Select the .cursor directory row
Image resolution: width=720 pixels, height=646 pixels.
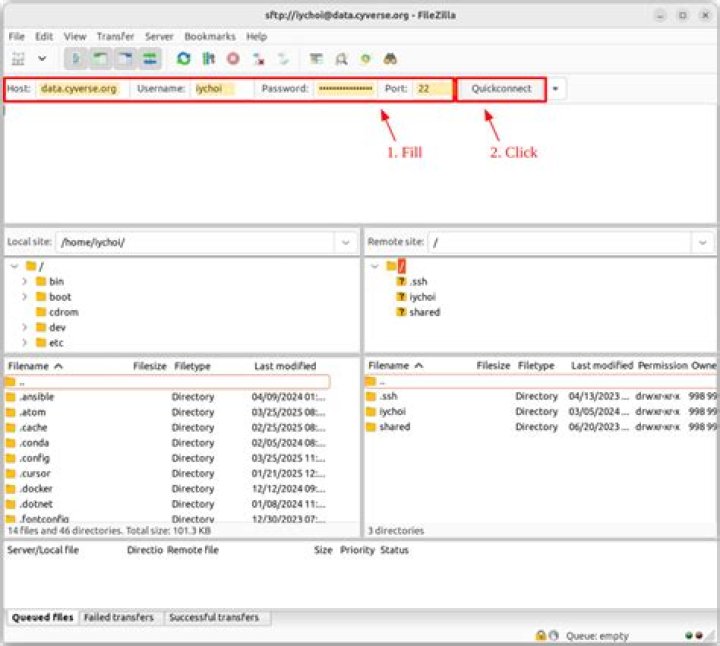pyautogui.click(x=168, y=473)
